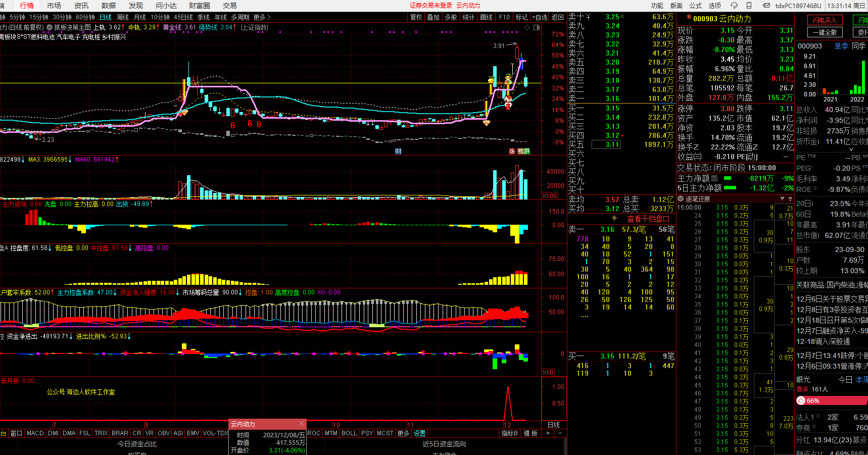Select the 5分钟 period
Viewport: 868px width, 455px height.
[17, 17]
